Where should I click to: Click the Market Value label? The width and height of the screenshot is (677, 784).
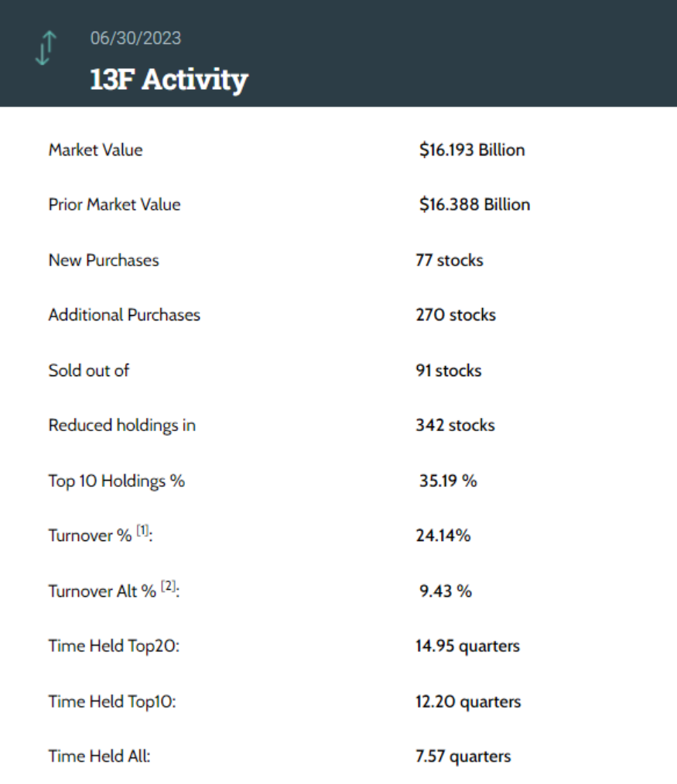pyautogui.click(x=95, y=150)
